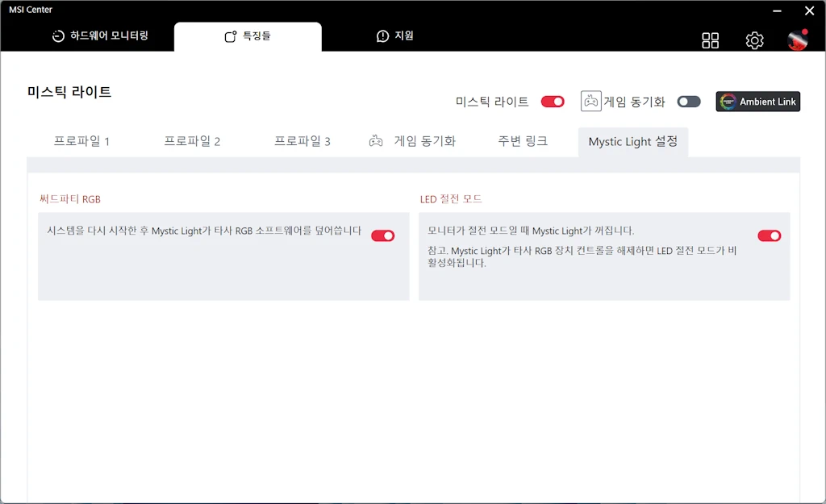Open the 게임 동기화 sub-tab
Screen dimensions: 826x504
[412, 141]
